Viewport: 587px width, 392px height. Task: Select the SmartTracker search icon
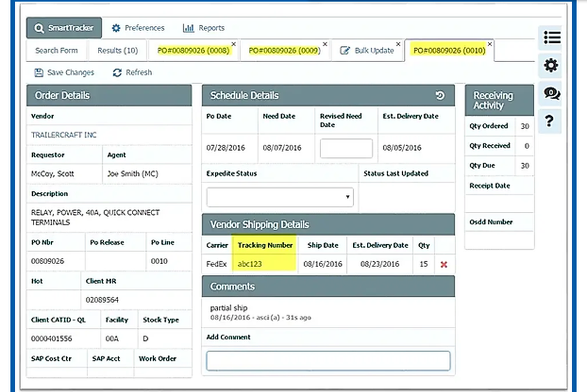pos(39,27)
